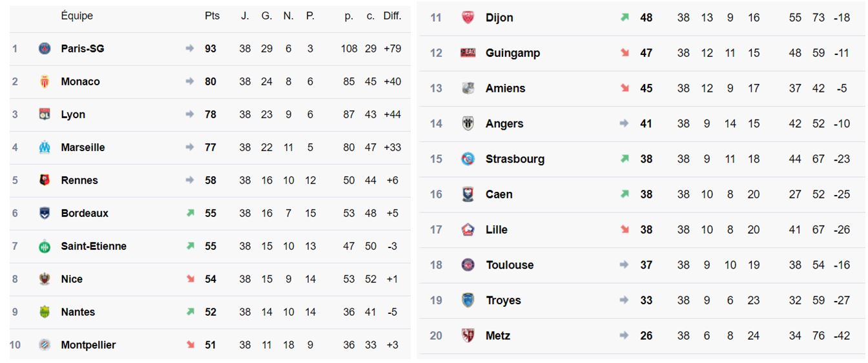Select the Nantes row points value 52
Image resolution: width=868 pixels, height=363 pixels.
(211, 312)
